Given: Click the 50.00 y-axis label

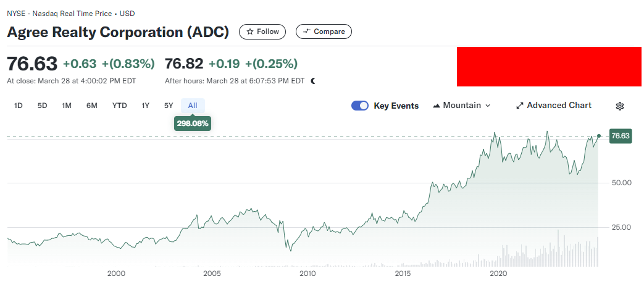Looking at the screenshot, I should pyautogui.click(x=621, y=183).
